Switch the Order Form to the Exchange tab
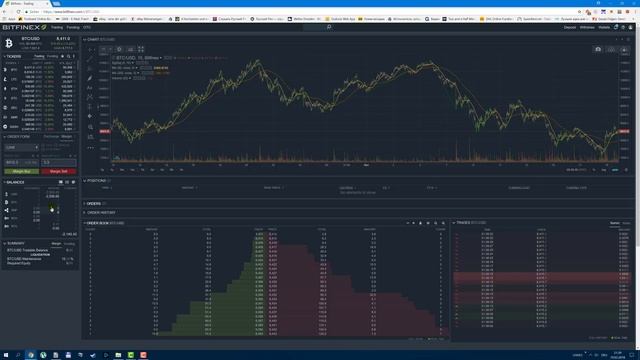This screenshot has height=360, width=640. (51, 137)
